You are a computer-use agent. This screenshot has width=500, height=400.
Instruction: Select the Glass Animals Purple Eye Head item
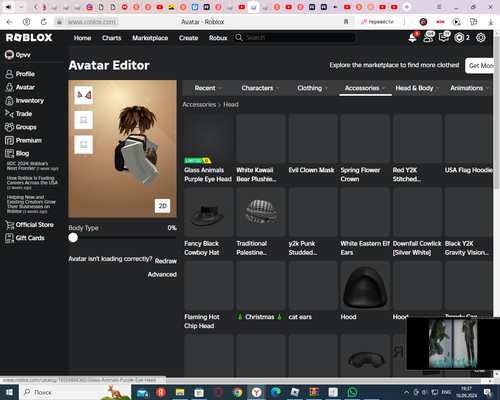point(209,139)
